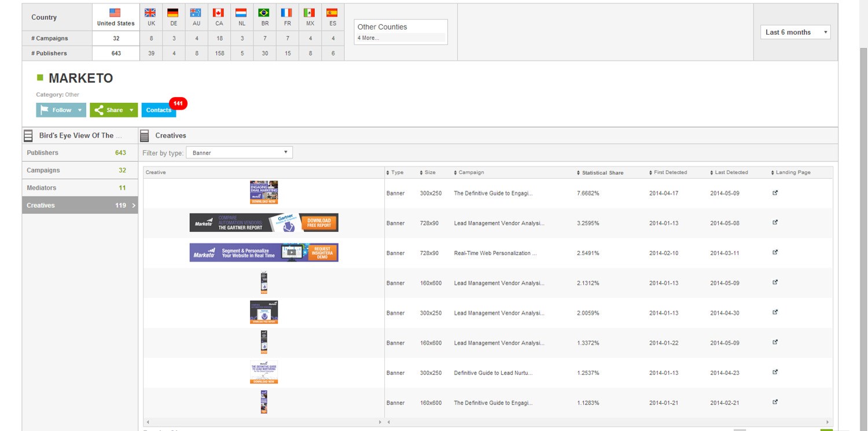Viewport: 868px width, 431px height.
Task: Open landing page for 2.0059% share row
Action: 775,312
